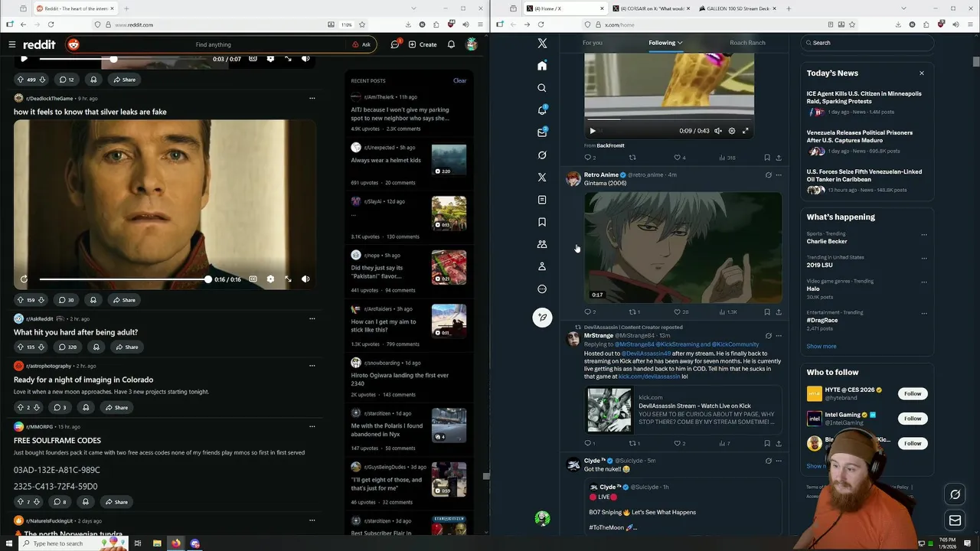The height and width of the screenshot is (551, 980).
Task: Close the Today's News panel on X
Action: pos(922,73)
